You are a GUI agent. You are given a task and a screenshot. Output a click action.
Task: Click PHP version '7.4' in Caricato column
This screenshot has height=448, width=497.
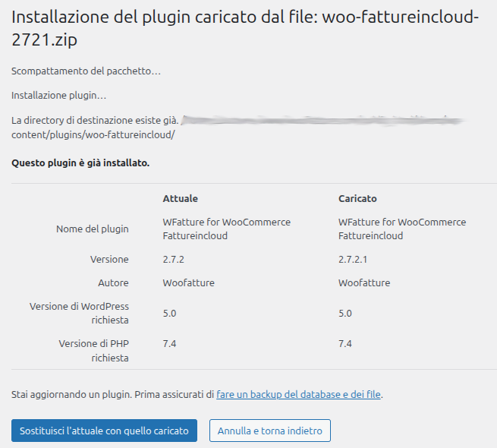pyautogui.click(x=345, y=344)
